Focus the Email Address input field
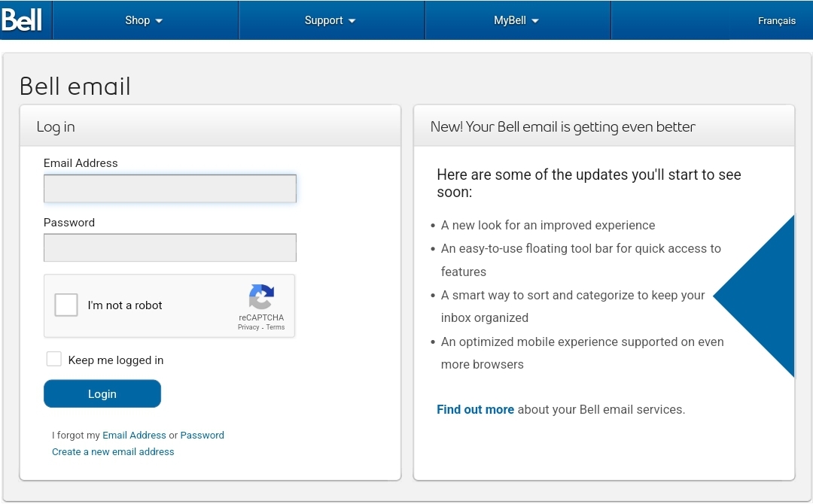 pos(170,189)
